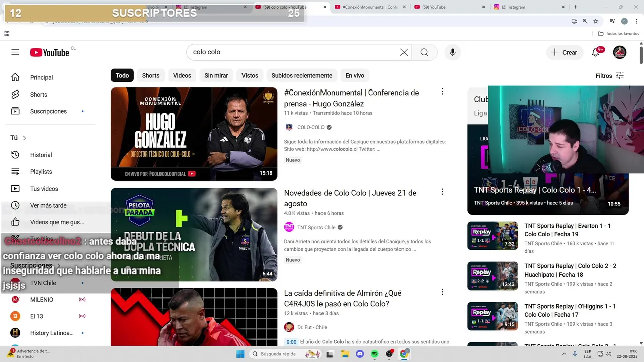Open the Chrome apps grid icon
644x362 pixels.
[x=7, y=34]
